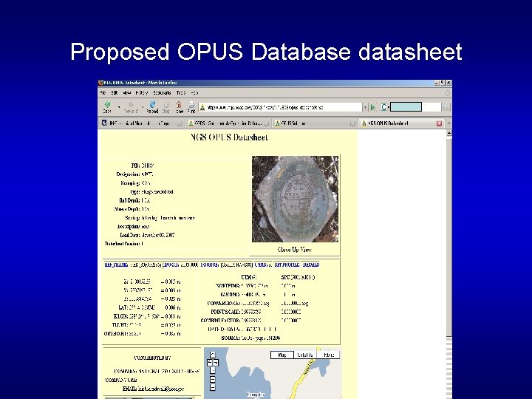Click the 'POINT SCALE' row label
The height and width of the screenshot is (399, 532).
(225, 312)
